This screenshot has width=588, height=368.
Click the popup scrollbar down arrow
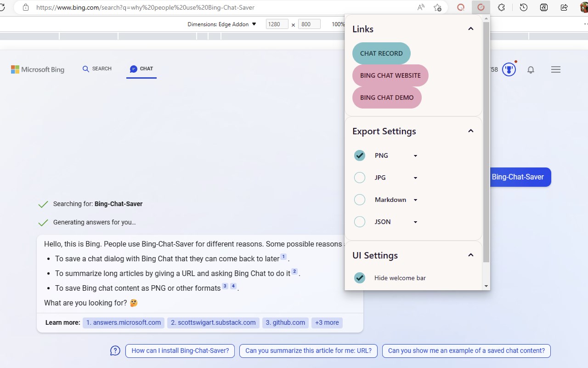point(486,286)
